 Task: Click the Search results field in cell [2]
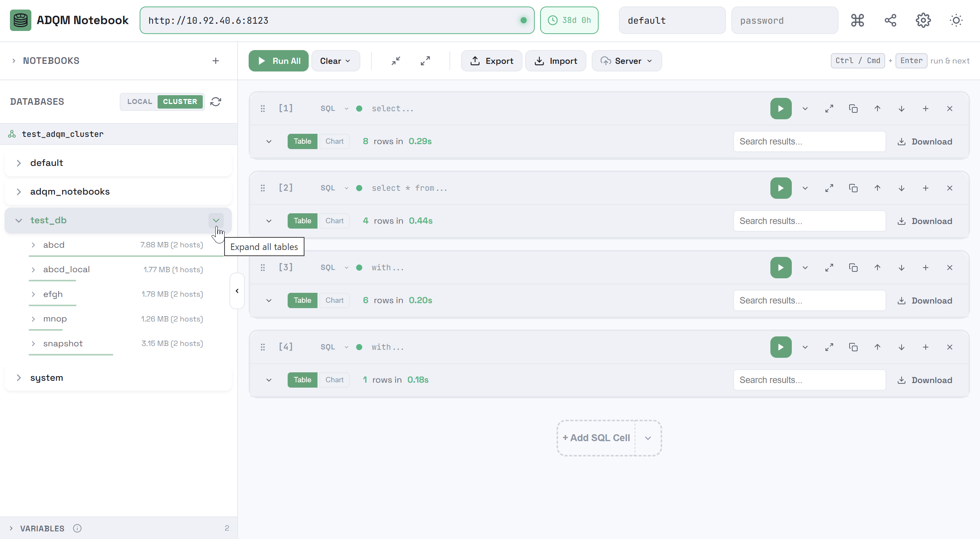809,221
